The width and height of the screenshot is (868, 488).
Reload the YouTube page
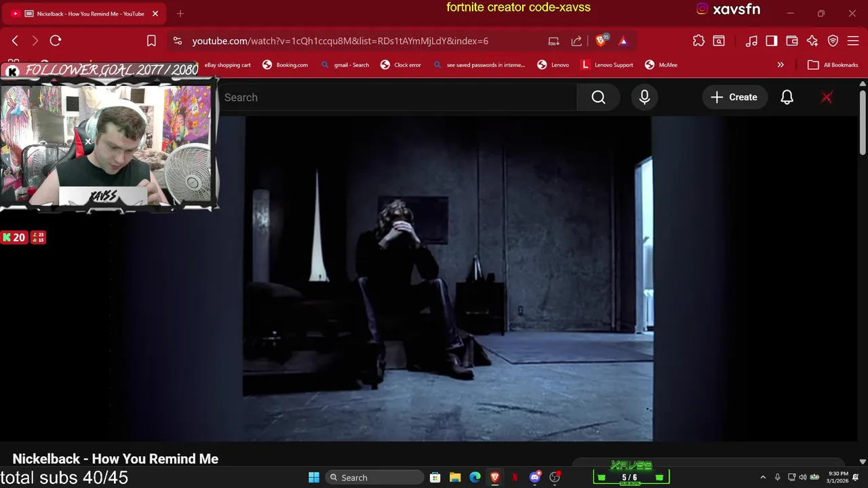point(56,41)
